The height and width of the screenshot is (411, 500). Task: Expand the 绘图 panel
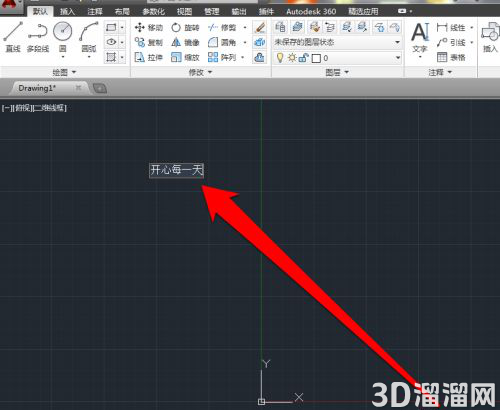tap(64, 72)
